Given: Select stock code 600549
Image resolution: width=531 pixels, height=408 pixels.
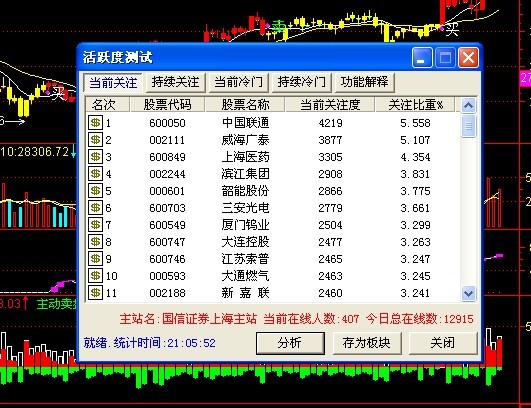Looking at the screenshot, I should 167,225.
